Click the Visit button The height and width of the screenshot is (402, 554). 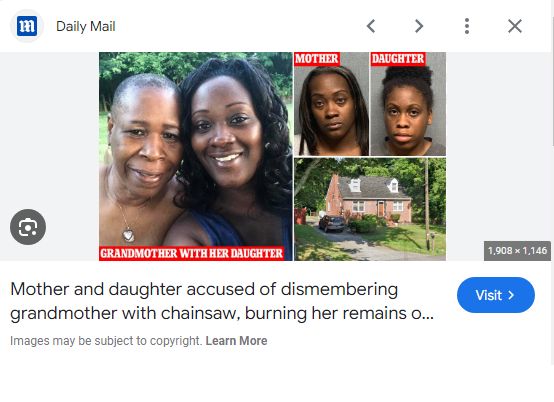click(x=496, y=295)
